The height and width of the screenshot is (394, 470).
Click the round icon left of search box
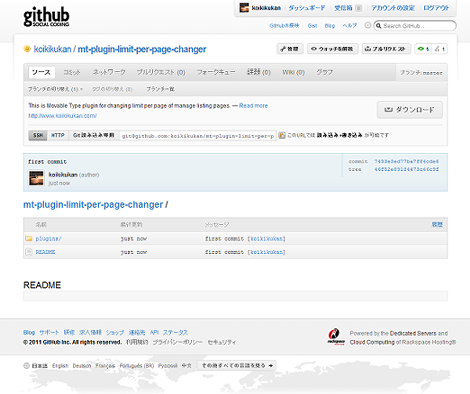click(x=368, y=25)
